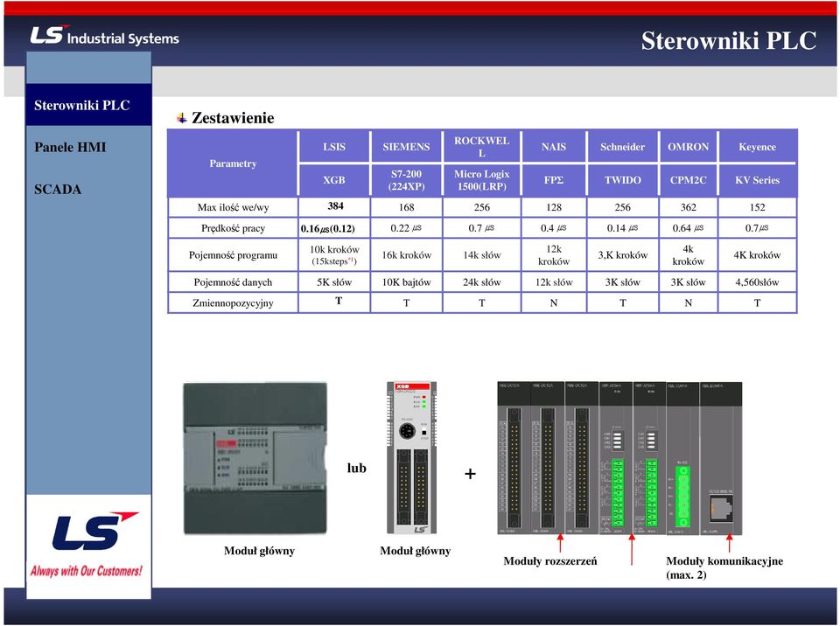The height and width of the screenshot is (626, 840).
Task: Select the ROCKWELL column header
Action: [481, 147]
